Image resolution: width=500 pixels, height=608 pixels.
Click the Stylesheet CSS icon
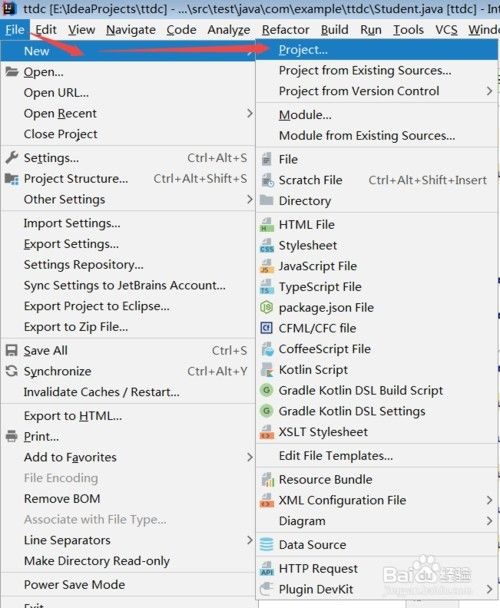267,245
